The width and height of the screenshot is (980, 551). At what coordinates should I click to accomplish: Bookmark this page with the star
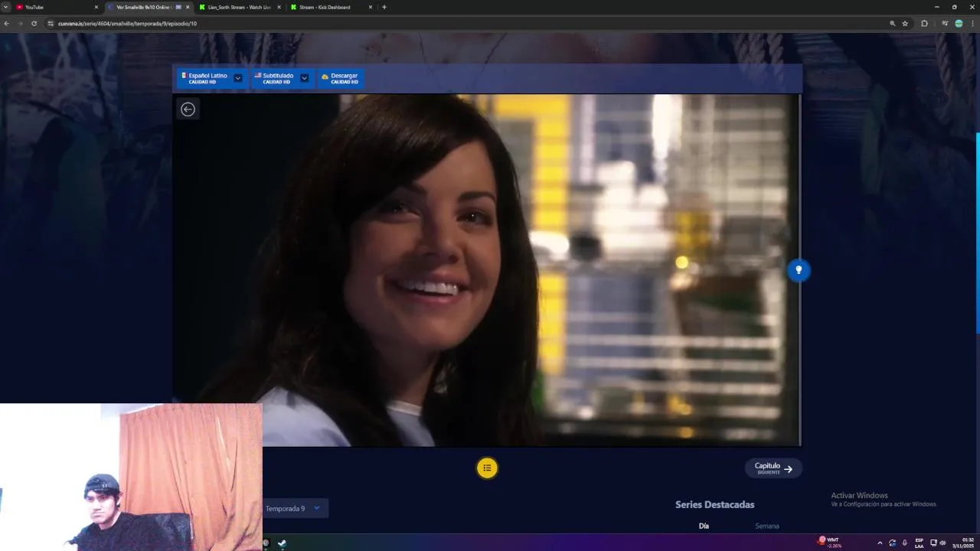pos(905,24)
